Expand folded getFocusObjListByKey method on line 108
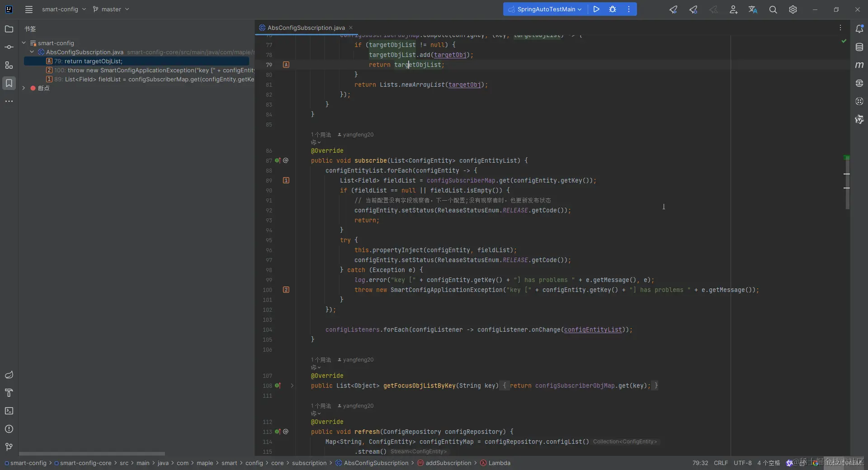Screen dimensions: 868x470 (292, 385)
